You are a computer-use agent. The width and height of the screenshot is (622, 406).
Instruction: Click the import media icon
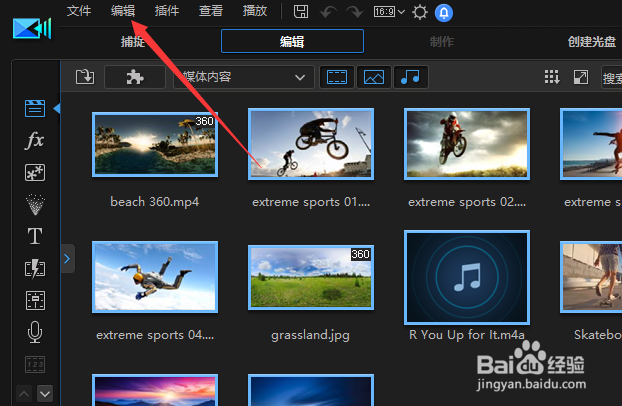(85, 77)
